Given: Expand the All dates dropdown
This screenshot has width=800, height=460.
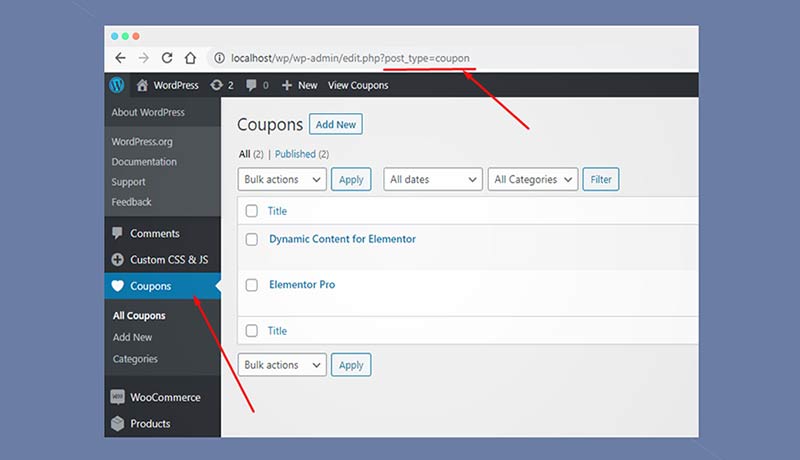Looking at the screenshot, I should [x=432, y=180].
